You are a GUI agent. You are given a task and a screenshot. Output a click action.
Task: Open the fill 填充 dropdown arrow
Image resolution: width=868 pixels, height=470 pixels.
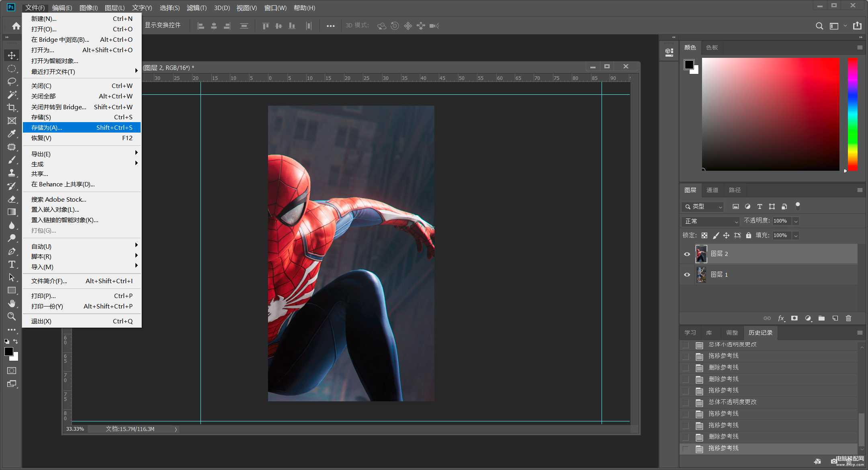(796, 235)
